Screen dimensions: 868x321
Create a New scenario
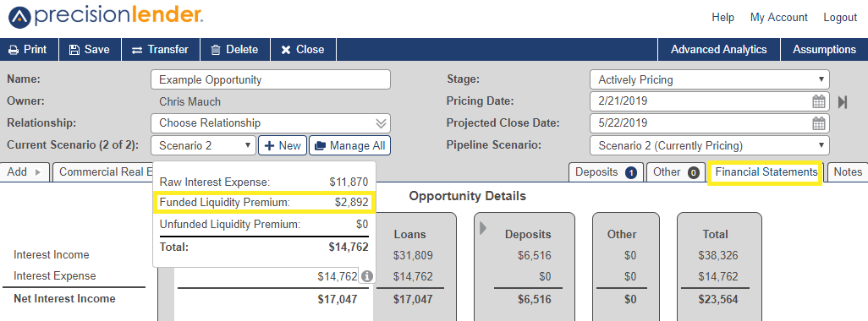[283, 146]
